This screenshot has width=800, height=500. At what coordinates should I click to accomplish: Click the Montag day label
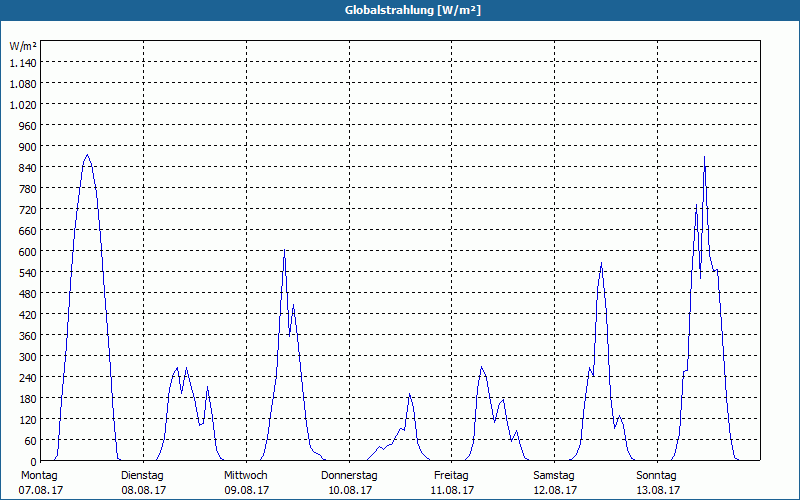coord(39,476)
